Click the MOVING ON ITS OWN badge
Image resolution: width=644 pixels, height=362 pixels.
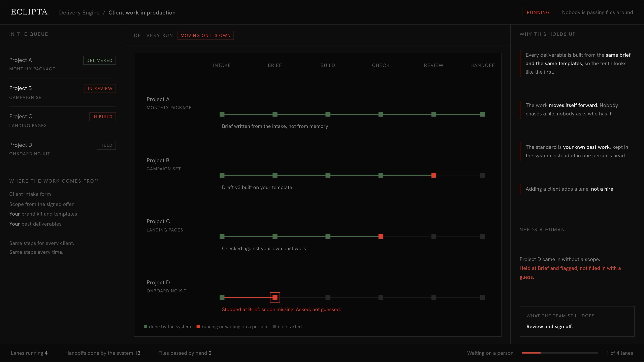[x=205, y=35]
